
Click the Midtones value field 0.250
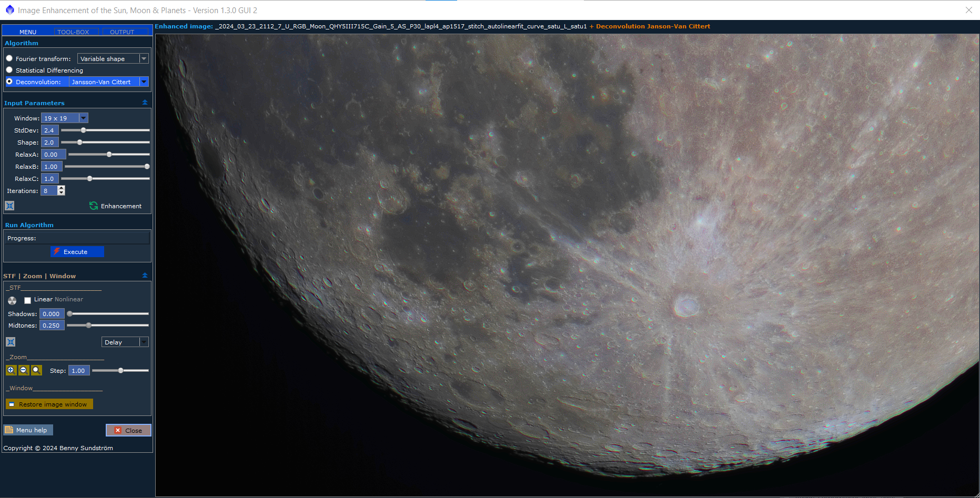coord(52,325)
